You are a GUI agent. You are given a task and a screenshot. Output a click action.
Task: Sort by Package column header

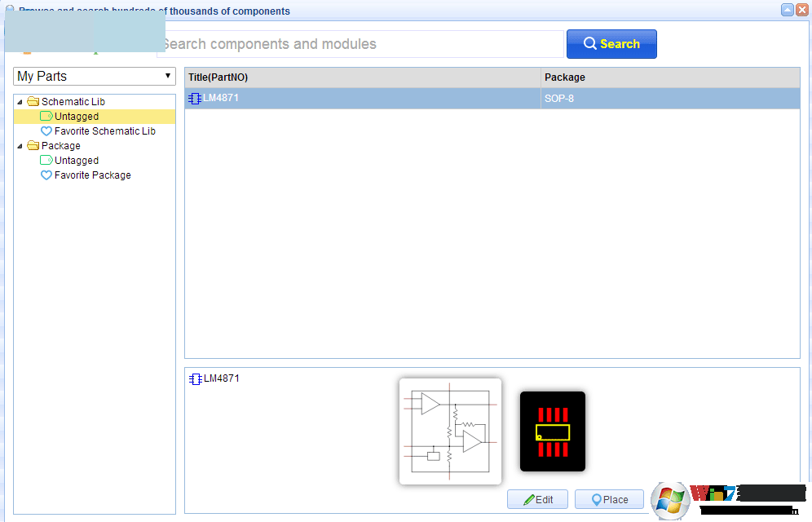(x=669, y=77)
